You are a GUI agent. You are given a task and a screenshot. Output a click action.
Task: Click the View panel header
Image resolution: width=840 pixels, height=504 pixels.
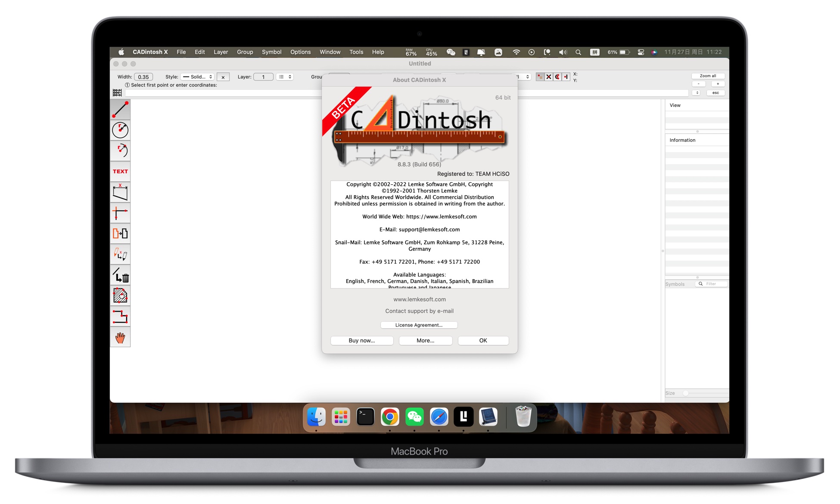tap(697, 105)
